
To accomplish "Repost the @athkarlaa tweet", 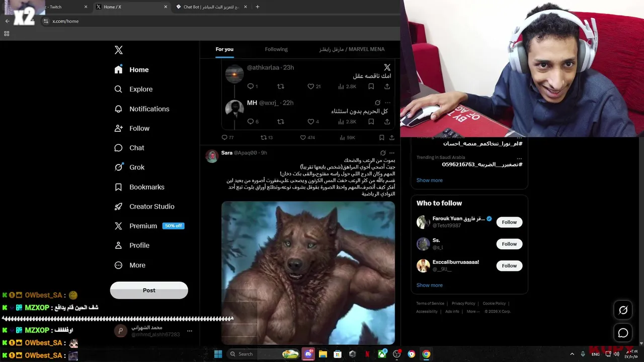I will coord(281,86).
